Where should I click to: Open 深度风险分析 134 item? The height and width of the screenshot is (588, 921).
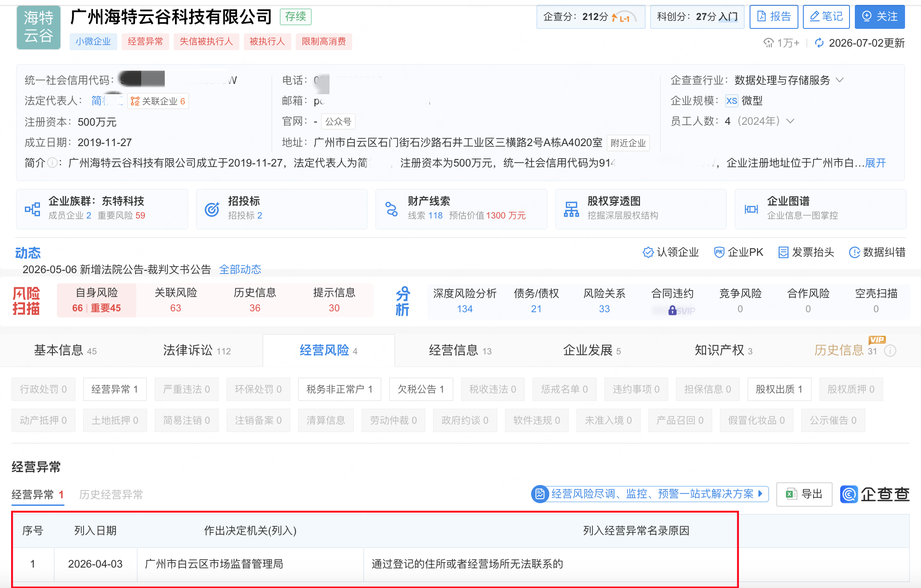click(465, 301)
